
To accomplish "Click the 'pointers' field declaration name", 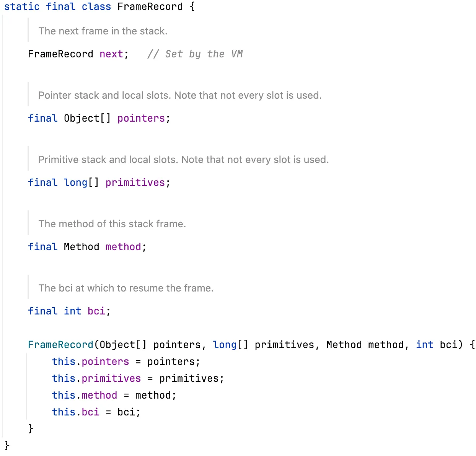I will point(141,119).
